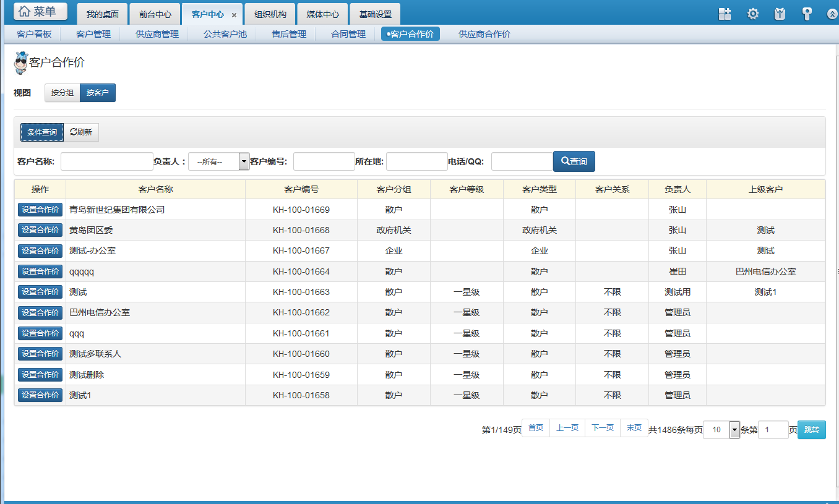Screen dimensions: 839x504
Task: Focus the 客户名称 input field
Action: tap(107, 161)
